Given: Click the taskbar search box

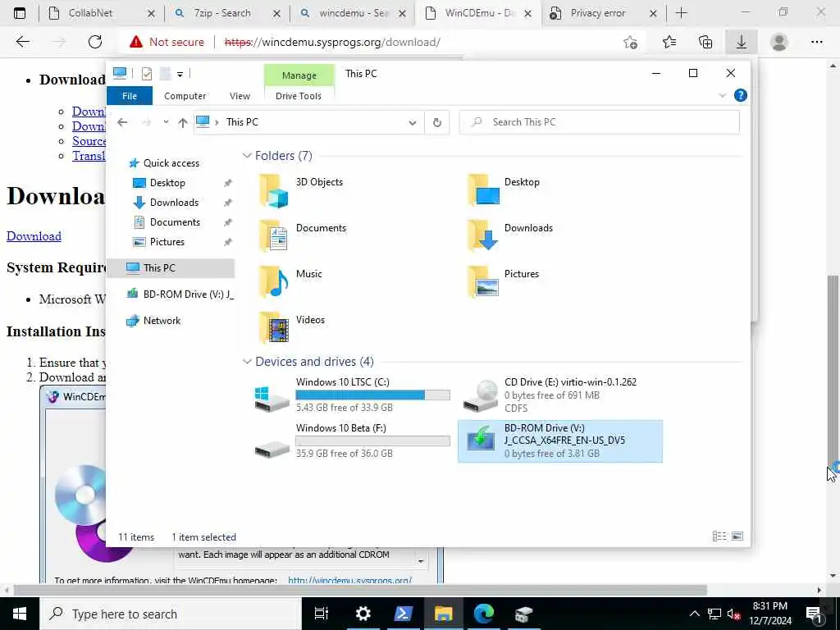Looking at the screenshot, I should tap(171, 614).
